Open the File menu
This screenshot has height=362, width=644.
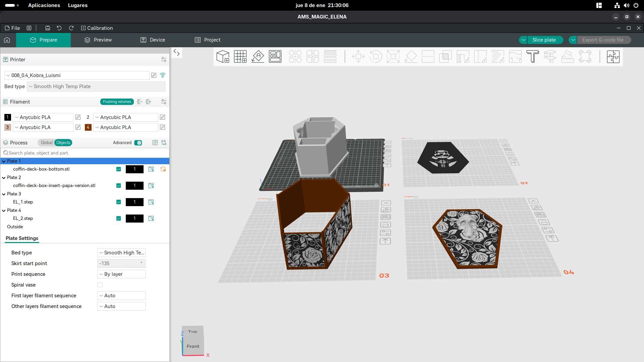click(x=12, y=28)
